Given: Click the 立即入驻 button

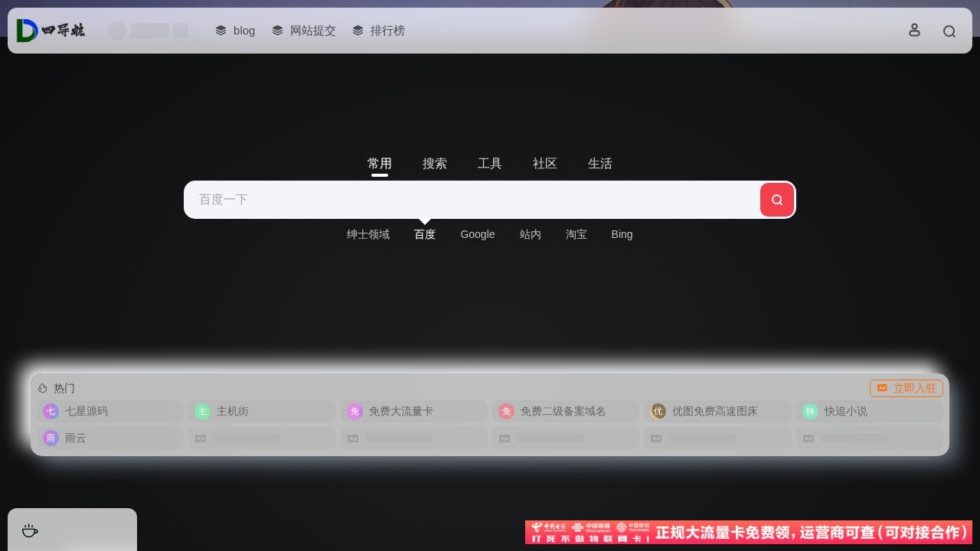Looking at the screenshot, I should pyautogui.click(x=906, y=388).
